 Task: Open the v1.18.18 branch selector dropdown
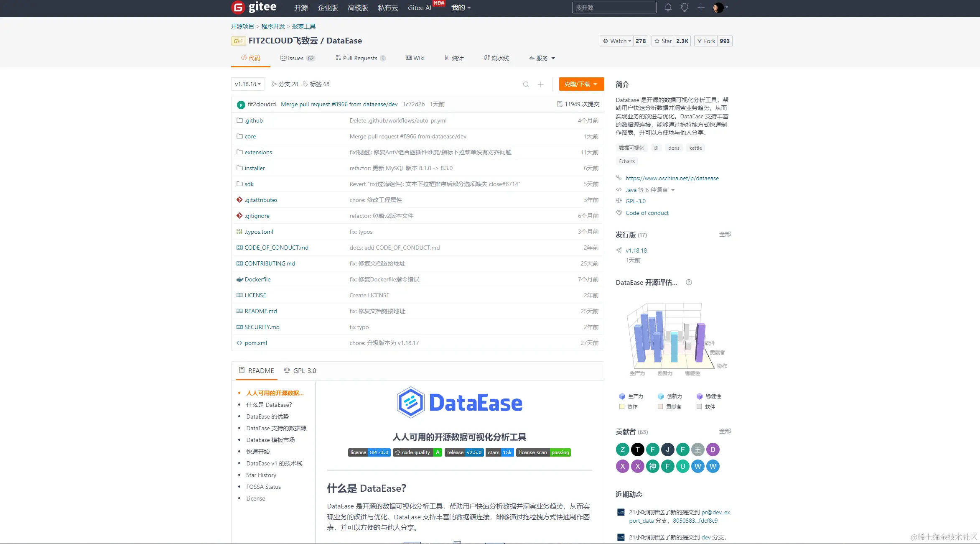point(247,84)
